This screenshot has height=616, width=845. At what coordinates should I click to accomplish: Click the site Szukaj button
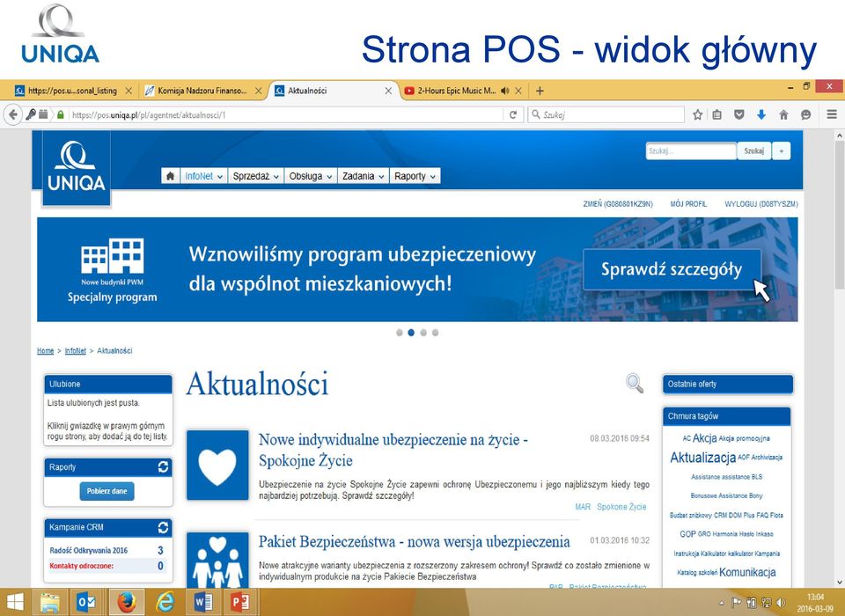coord(754,150)
